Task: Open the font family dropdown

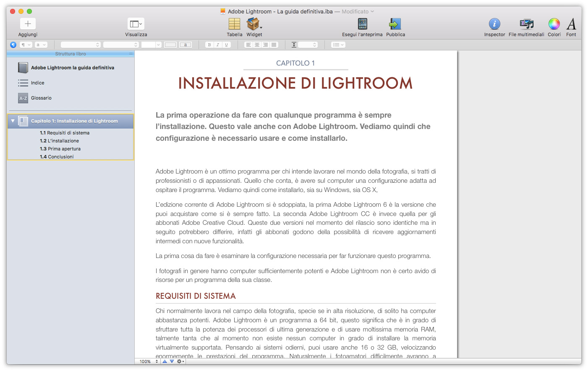Action: coord(81,45)
